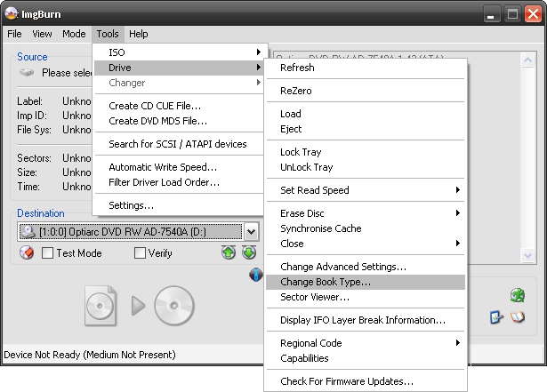Open the Mode menu
The image size is (547, 392).
point(74,34)
